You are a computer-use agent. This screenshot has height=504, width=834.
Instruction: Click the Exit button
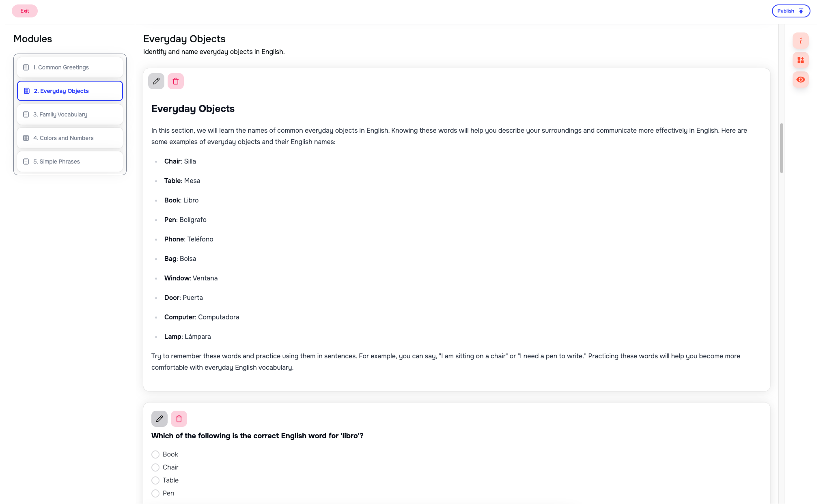pos(24,11)
